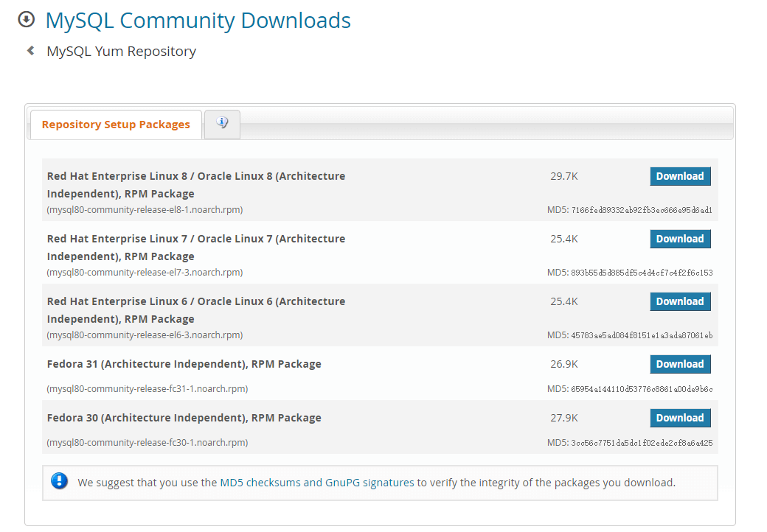Click the MySQL Yum Repository breadcrumb text

tap(121, 52)
